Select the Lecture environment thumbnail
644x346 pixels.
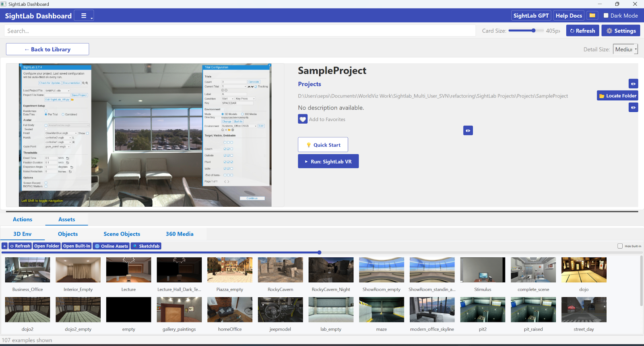[x=129, y=270]
